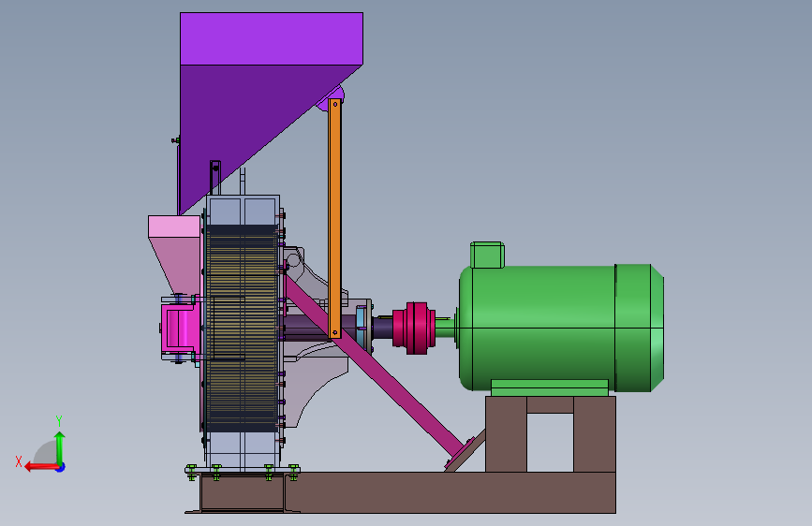812x526 pixels.
Task: Click the orange vertical support bar
Action: tap(334, 218)
